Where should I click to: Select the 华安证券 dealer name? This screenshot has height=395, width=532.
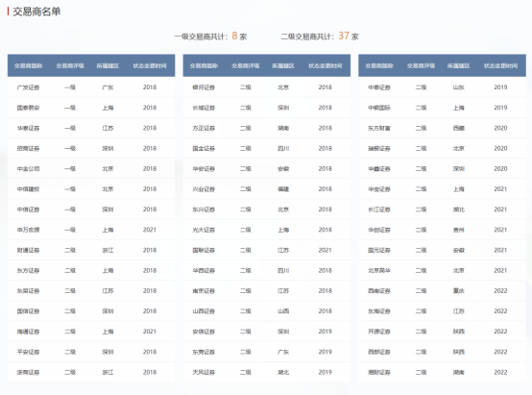(204, 169)
